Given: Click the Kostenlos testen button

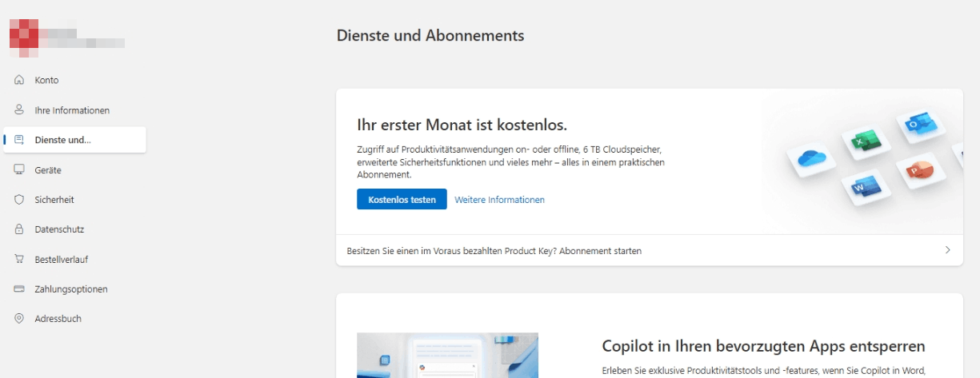Looking at the screenshot, I should pyautogui.click(x=402, y=200).
